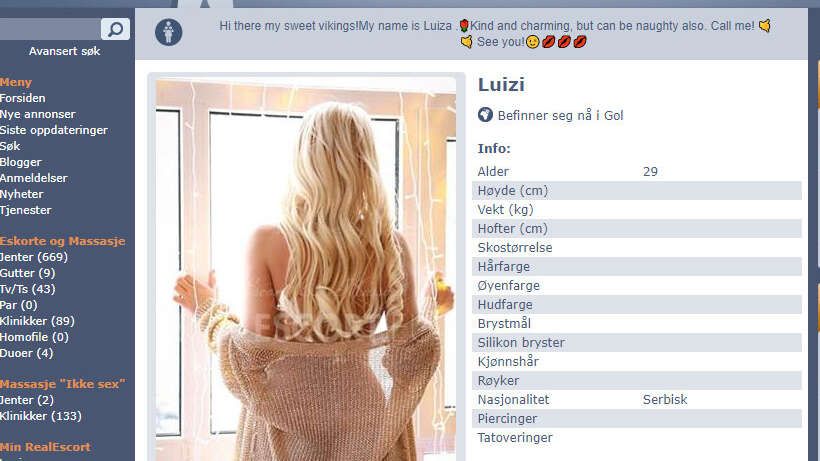820x461 pixels.
Task: Go to Forsiden in the menu
Action: [22, 98]
